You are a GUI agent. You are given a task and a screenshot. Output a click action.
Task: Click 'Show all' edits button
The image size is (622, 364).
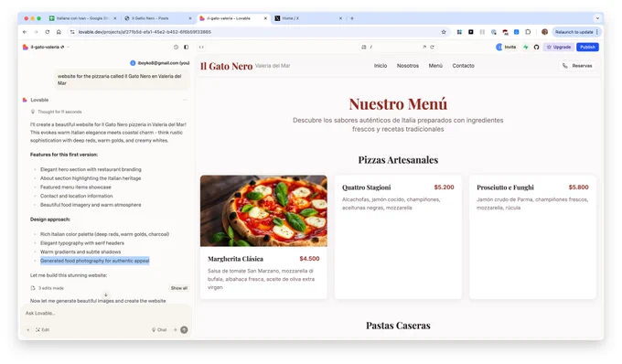point(179,288)
